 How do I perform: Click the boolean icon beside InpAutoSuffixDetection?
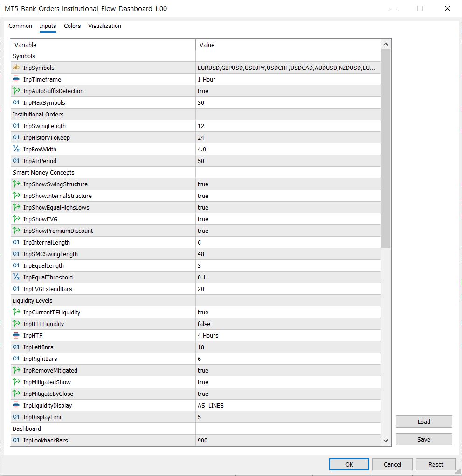pos(16,91)
